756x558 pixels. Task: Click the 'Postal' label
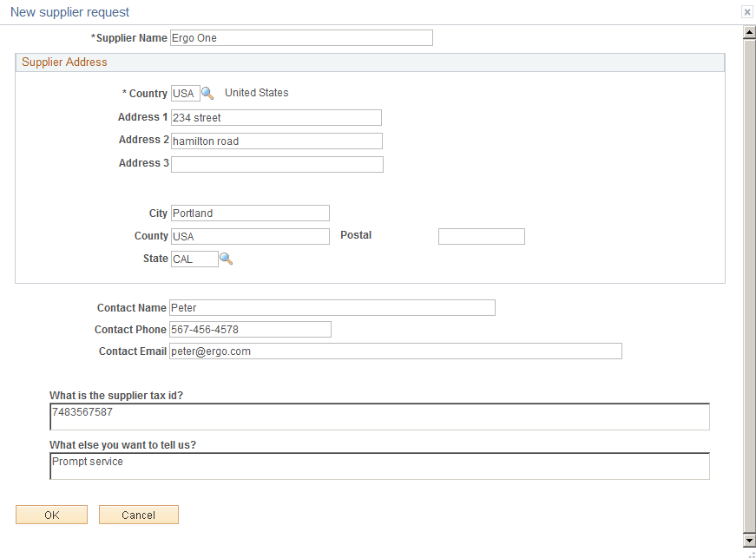356,235
